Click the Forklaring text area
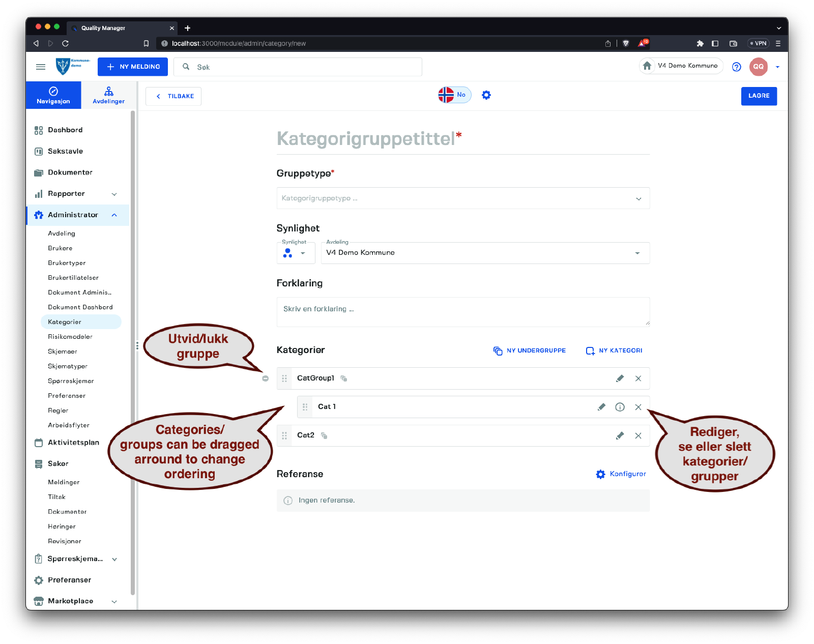 [x=463, y=312]
